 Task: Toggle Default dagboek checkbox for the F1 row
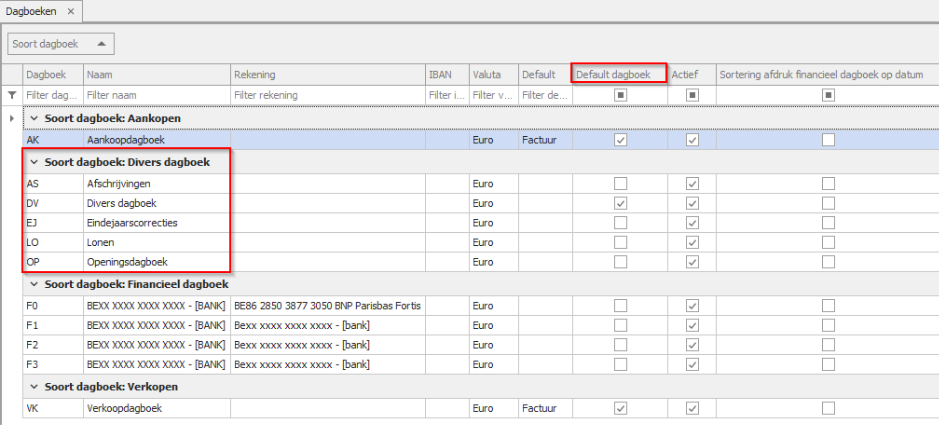[x=620, y=325]
